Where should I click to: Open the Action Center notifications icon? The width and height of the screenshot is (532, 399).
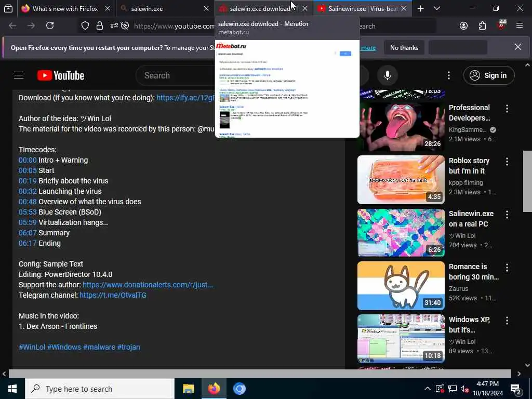tap(516, 389)
